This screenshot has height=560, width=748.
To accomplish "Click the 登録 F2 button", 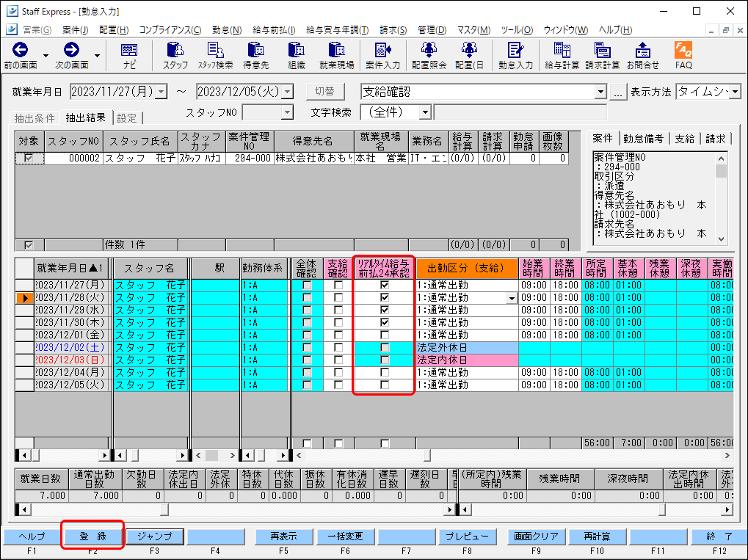I will pos(92,537).
